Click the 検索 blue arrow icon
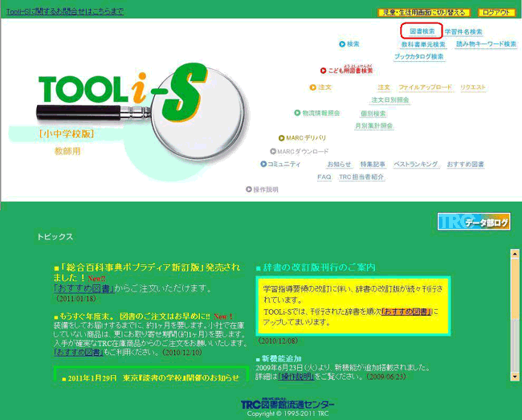Image resolution: width=522 pixels, height=420 pixels. (x=342, y=44)
